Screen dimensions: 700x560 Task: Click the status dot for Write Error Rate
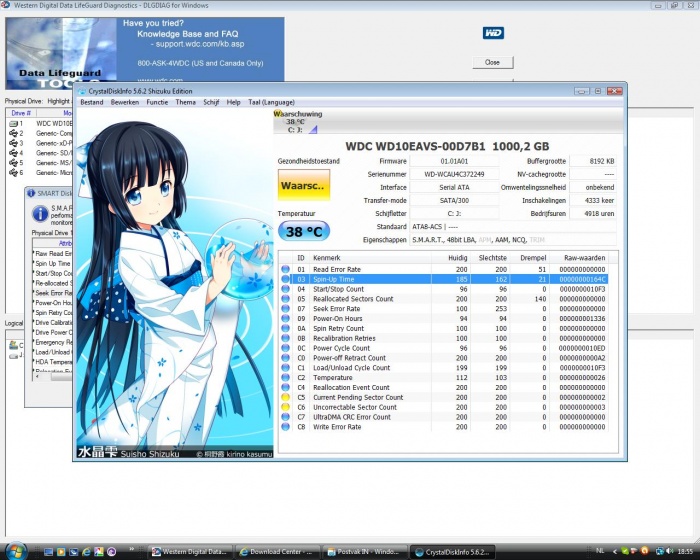[285, 426]
